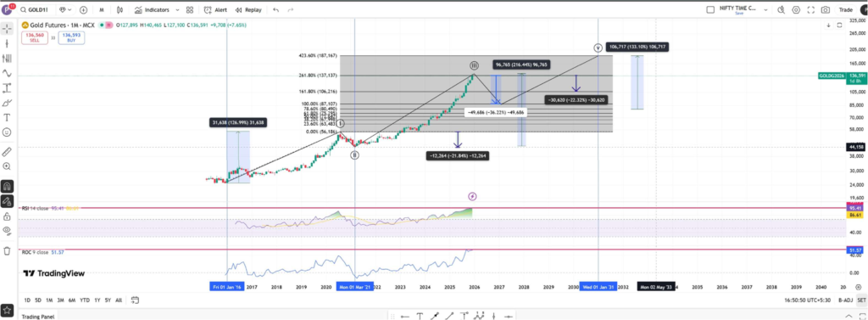Select the YTD time range
868x320 pixels.
pyautogui.click(x=85, y=300)
